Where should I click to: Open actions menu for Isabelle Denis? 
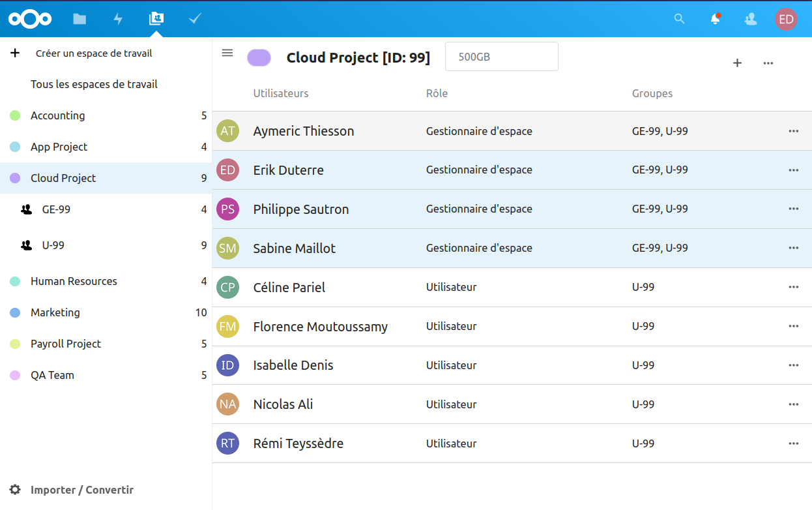pyautogui.click(x=793, y=365)
